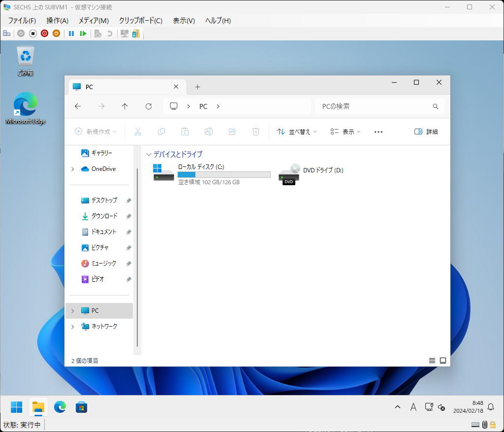Screen dimensions: 504x432
Task: Open the メディア(M) menu
Action: click(x=94, y=21)
